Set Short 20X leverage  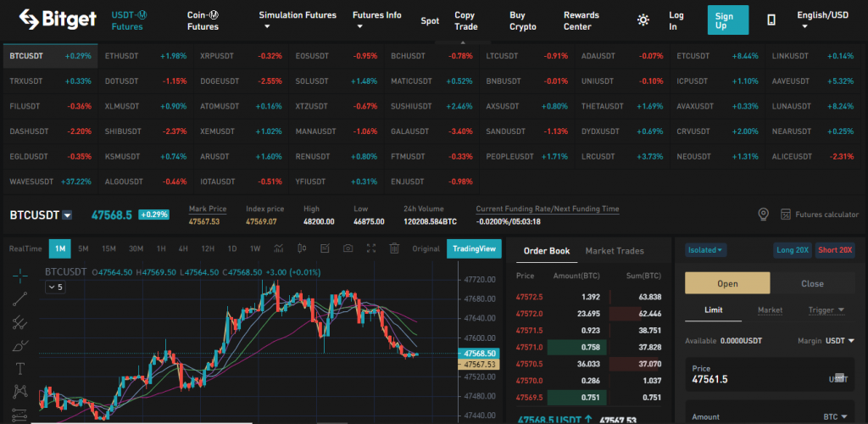[x=835, y=249]
